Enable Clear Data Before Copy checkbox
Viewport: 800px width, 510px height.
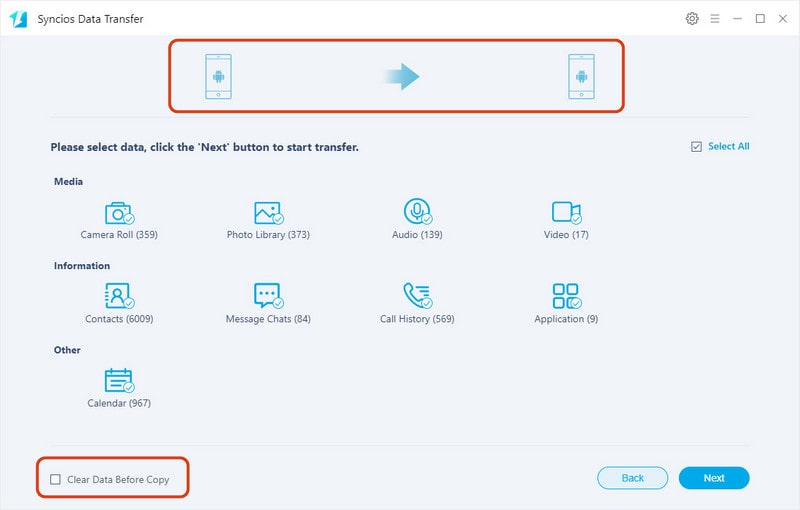[55, 479]
